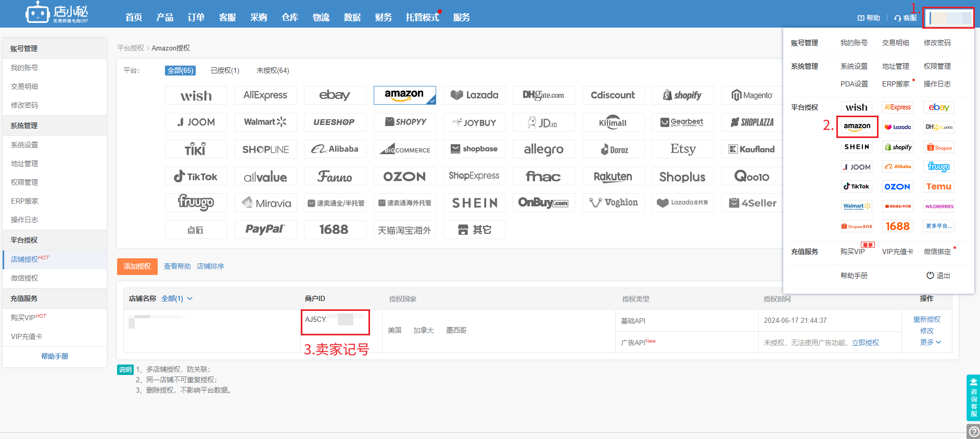Open the 首页 top menu
This screenshot has width=980, height=439.
134,17
